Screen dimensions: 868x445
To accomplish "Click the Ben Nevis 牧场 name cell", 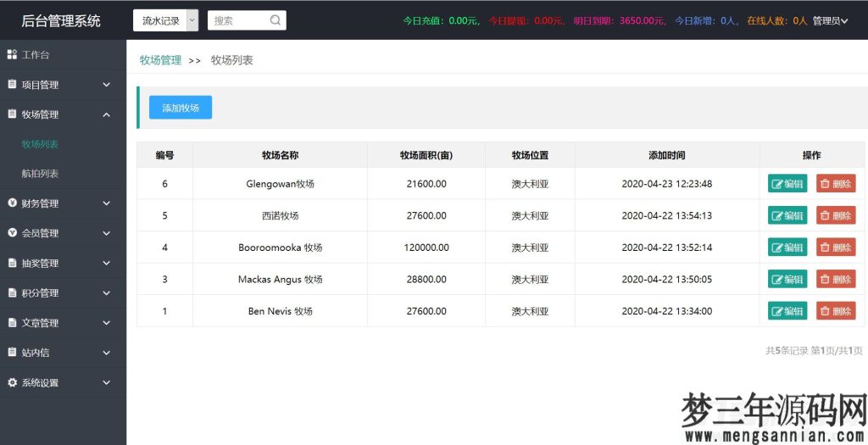I will (280, 311).
